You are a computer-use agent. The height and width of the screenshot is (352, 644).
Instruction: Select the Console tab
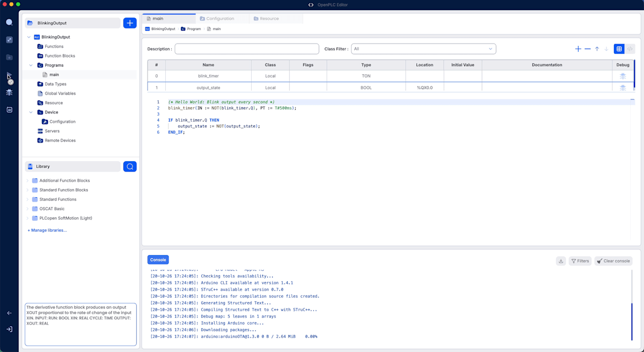pyautogui.click(x=158, y=260)
